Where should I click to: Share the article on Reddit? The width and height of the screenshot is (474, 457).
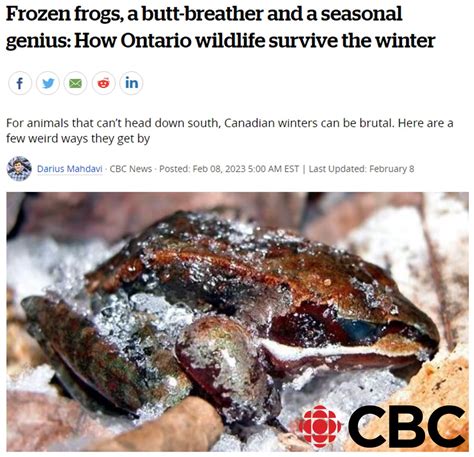103,83
